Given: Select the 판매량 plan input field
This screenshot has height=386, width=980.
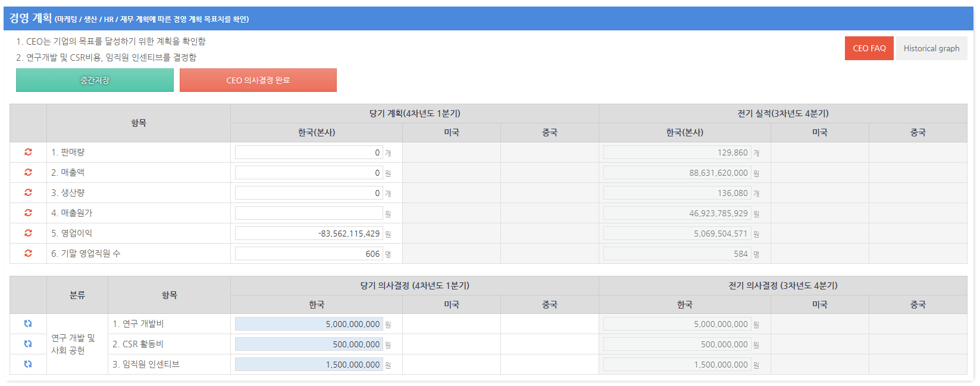Looking at the screenshot, I should click(308, 152).
